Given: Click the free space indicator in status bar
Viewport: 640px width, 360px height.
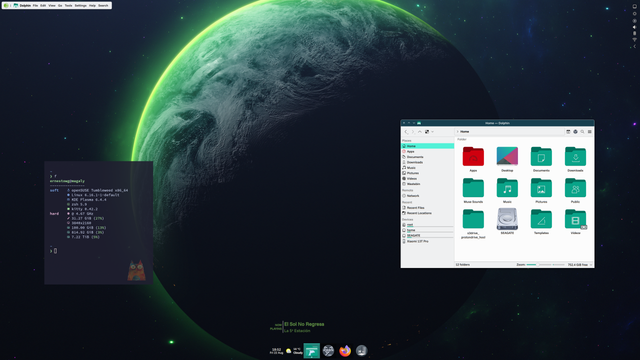Looking at the screenshot, I should point(578,265).
